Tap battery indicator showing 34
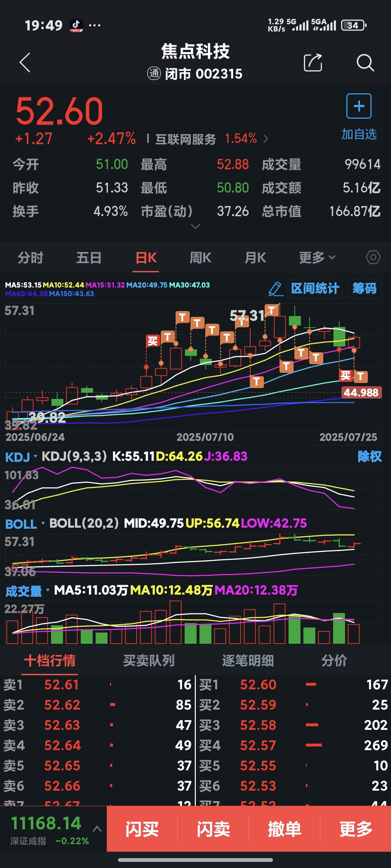This screenshot has height=868, width=391. 354,25
